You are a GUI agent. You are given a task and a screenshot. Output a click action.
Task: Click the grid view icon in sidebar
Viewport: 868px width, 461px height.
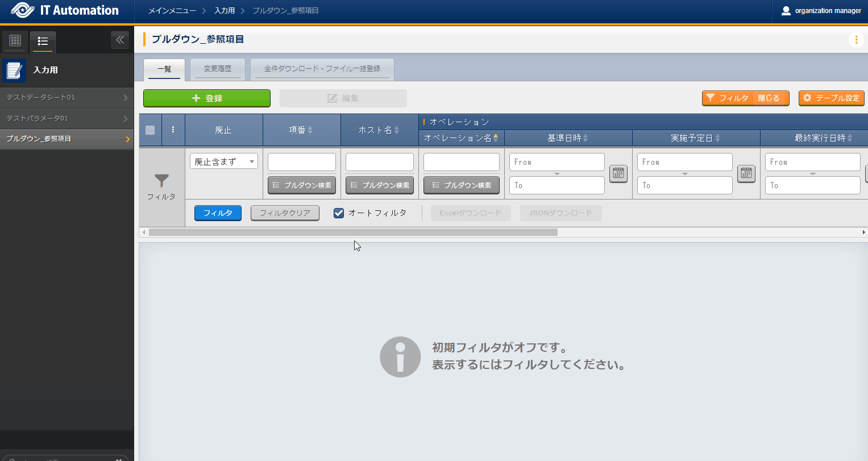pos(15,41)
